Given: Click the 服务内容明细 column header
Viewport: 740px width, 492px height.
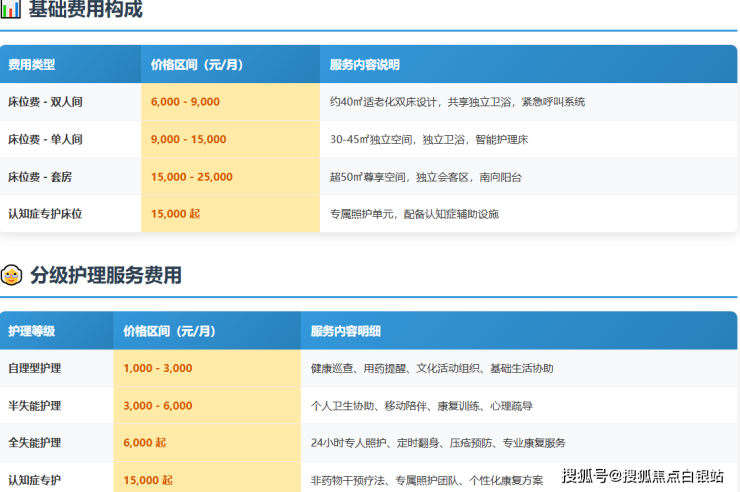Looking at the screenshot, I should pyautogui.click(x=345, y=331).
